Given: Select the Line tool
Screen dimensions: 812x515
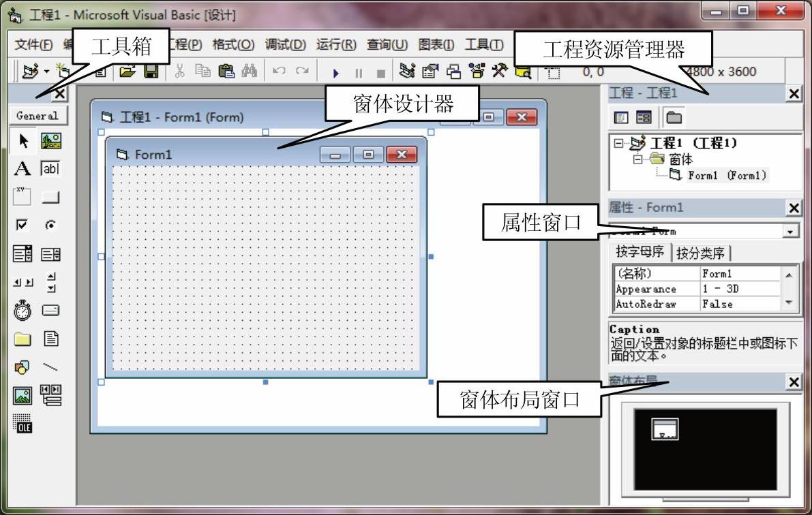Looking at the screenshot, I should point(50,367).
